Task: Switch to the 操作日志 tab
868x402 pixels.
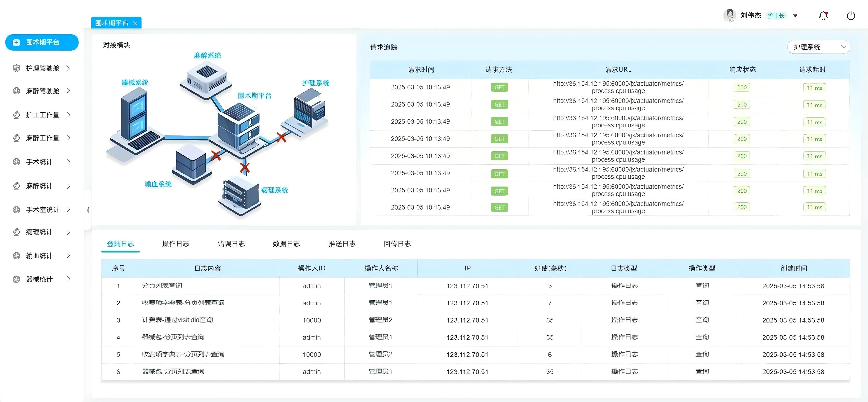Action: click(x=176, y=244)
